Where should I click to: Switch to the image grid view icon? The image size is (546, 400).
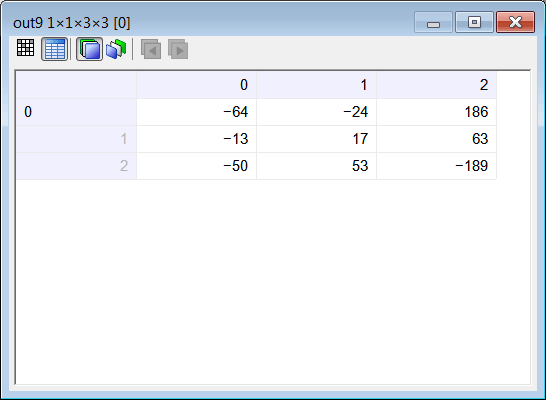point(25,48)
